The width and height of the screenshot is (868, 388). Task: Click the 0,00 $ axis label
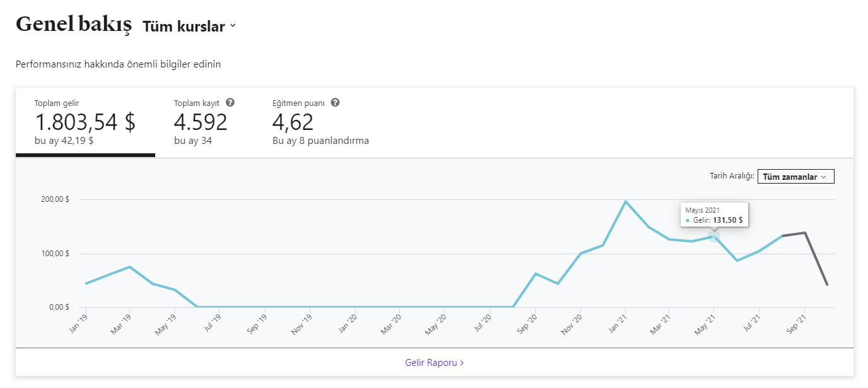[x=59, y=307]
